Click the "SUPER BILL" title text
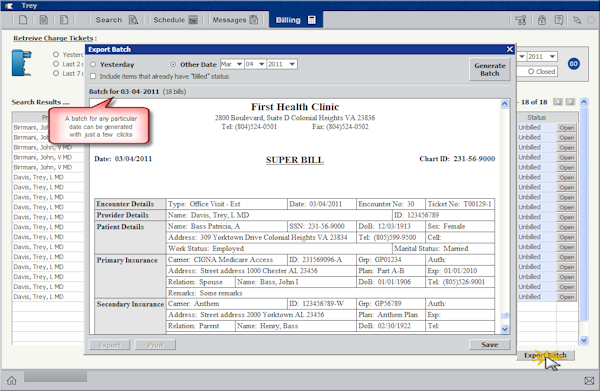Image resolution: width=600 pixels, height=391 pixels. click(x=295, y=160)
